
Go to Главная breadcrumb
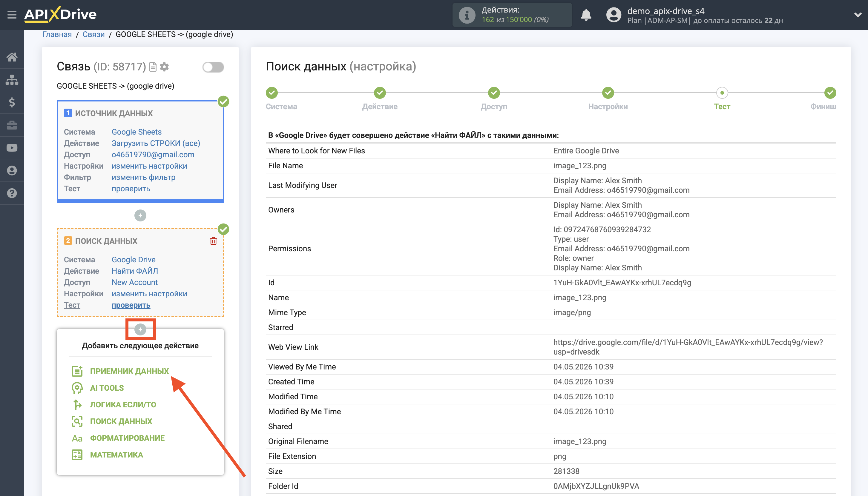tap(57, 34)
